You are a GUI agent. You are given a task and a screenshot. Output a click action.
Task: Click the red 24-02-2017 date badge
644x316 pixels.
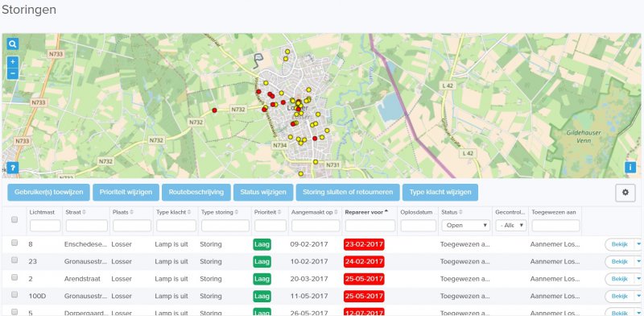tap(364, 262)
